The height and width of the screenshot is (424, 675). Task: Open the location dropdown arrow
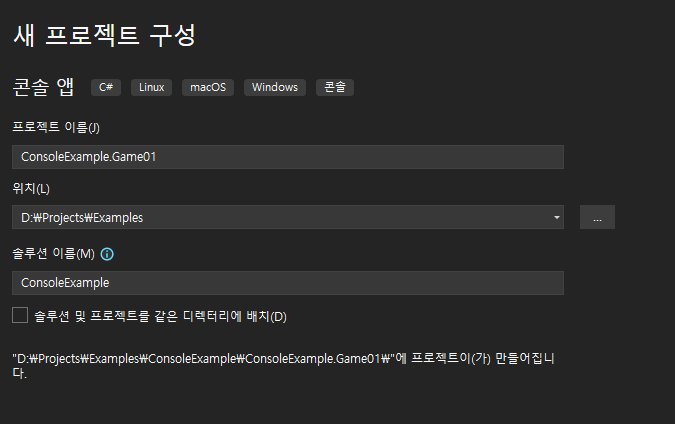click(x=557, y=217)
